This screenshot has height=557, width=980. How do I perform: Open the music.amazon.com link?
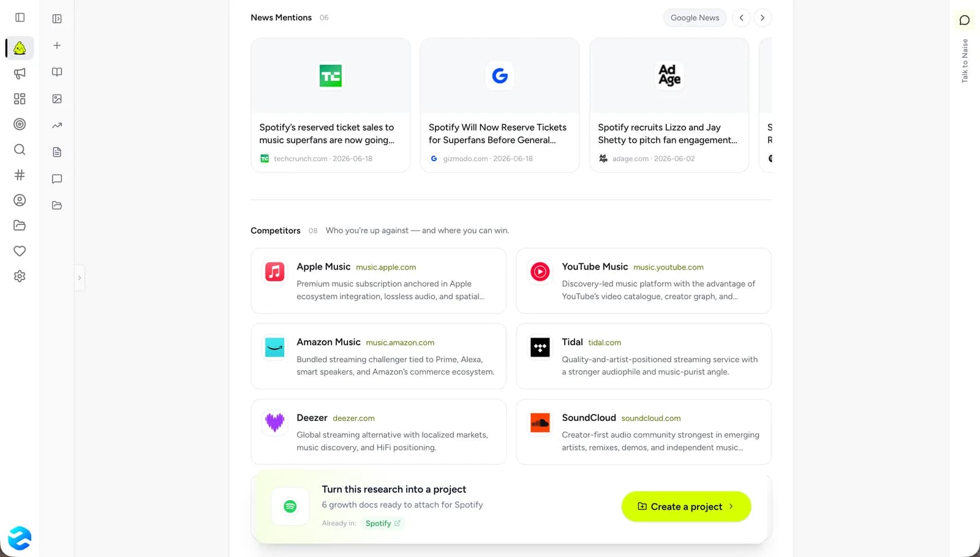coord(400,343)
